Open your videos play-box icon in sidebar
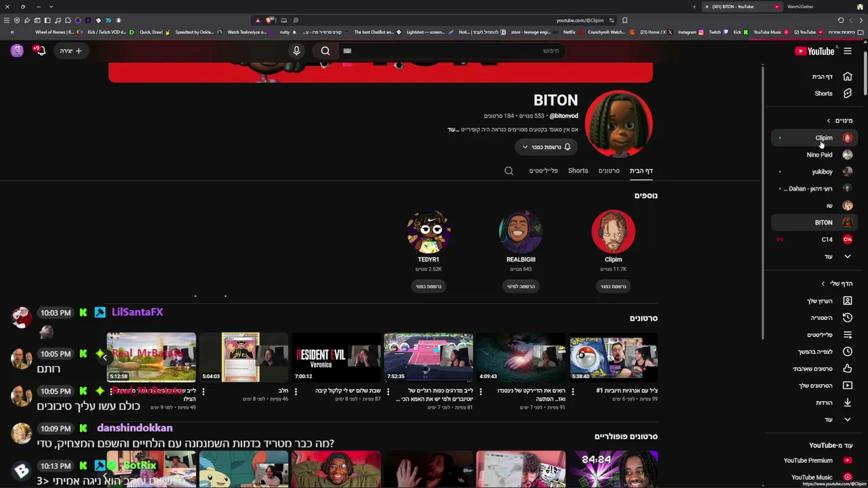The image size is (868, 488). coord(848,386)
